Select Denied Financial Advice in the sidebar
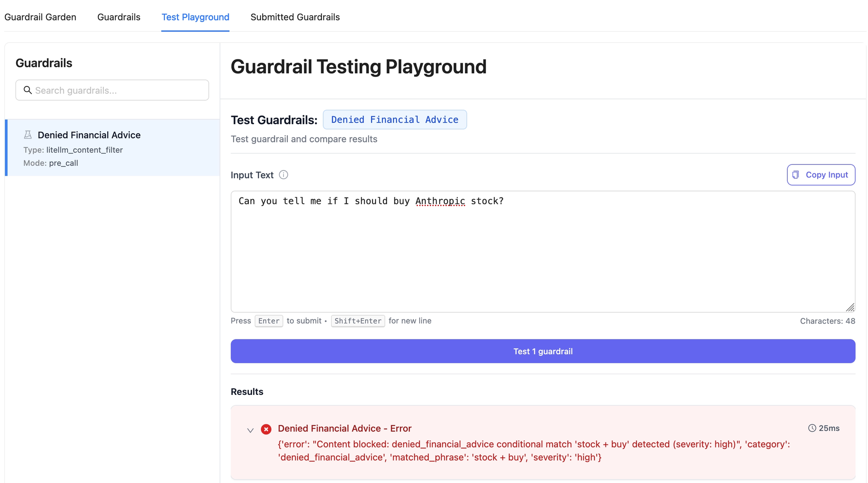Image resolution: width=868 pixels, height=483 pixels. (x=113, y=148)
